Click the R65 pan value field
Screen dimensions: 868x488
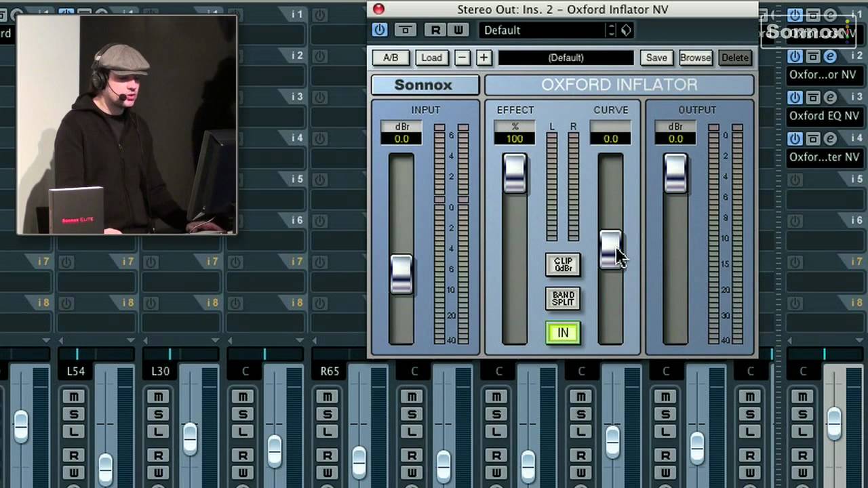330,371
